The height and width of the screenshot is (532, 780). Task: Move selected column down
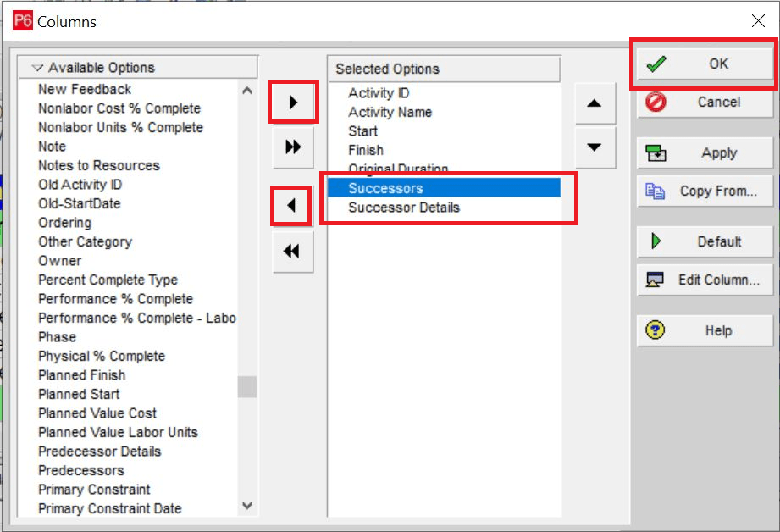595,147
